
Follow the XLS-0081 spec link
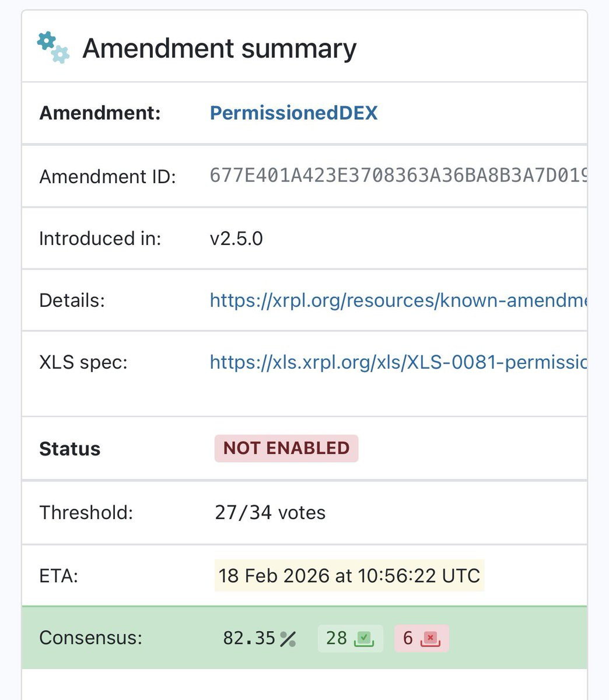pyautogui.click(x=398, y=362)
